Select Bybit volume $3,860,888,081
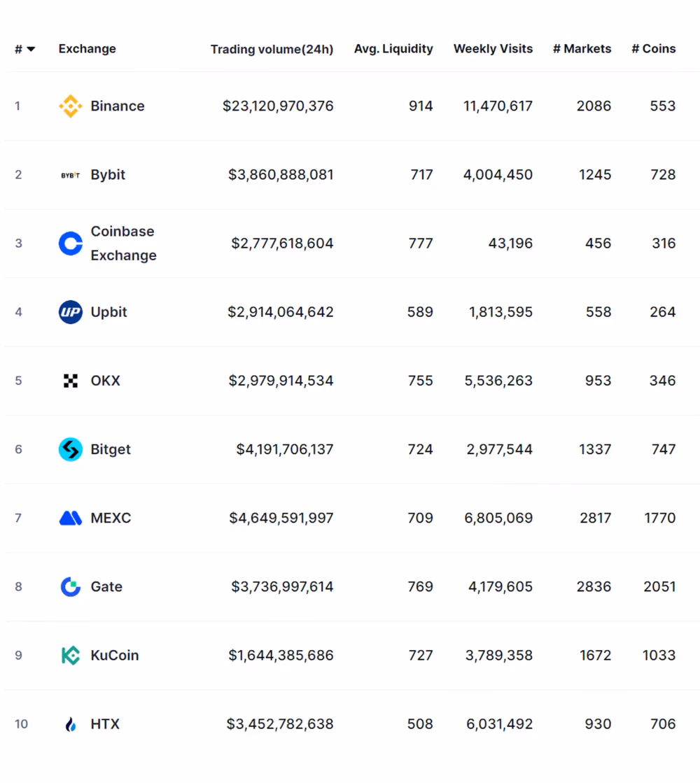The width and height of the screenshot is (700, 783). [x=281, y=175]
